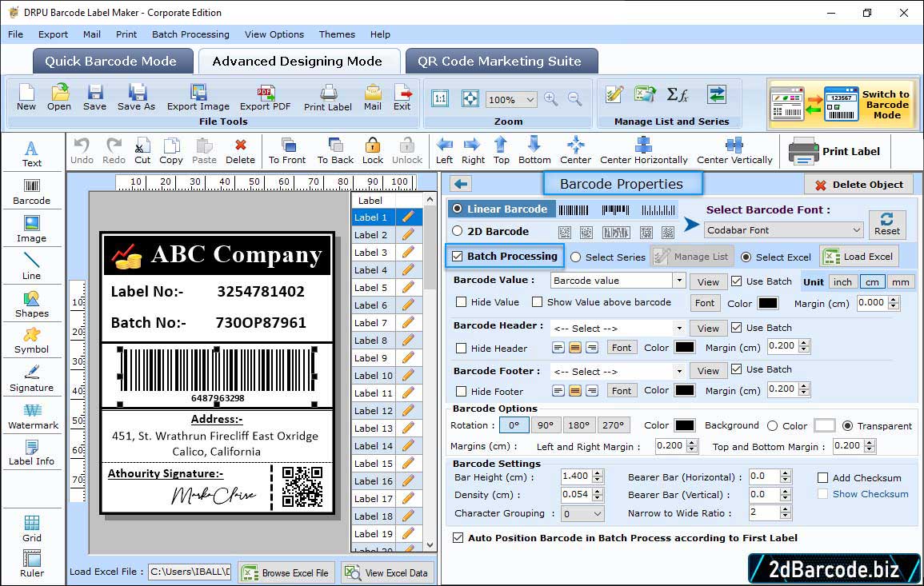Open the Batch Processing menu

click(190, 34)
